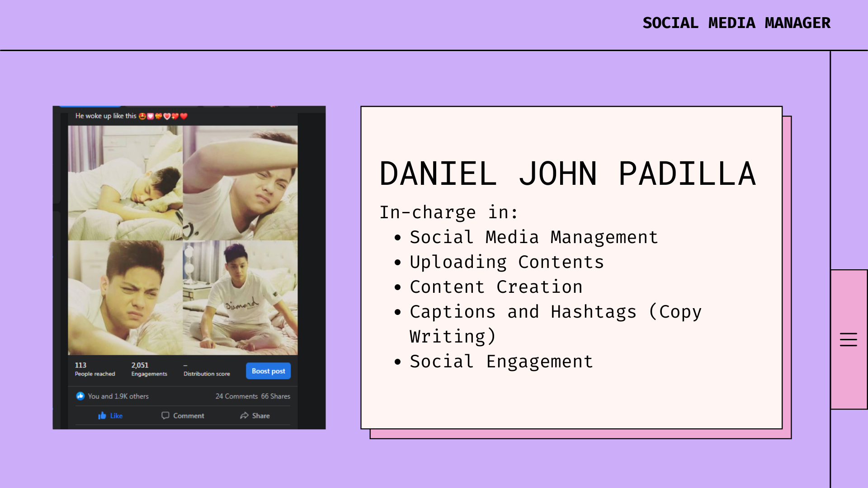Select the DANIEL JOHN PADILLA title text
The width and height of the screenshot is (868, 488).
coord(567,174)
